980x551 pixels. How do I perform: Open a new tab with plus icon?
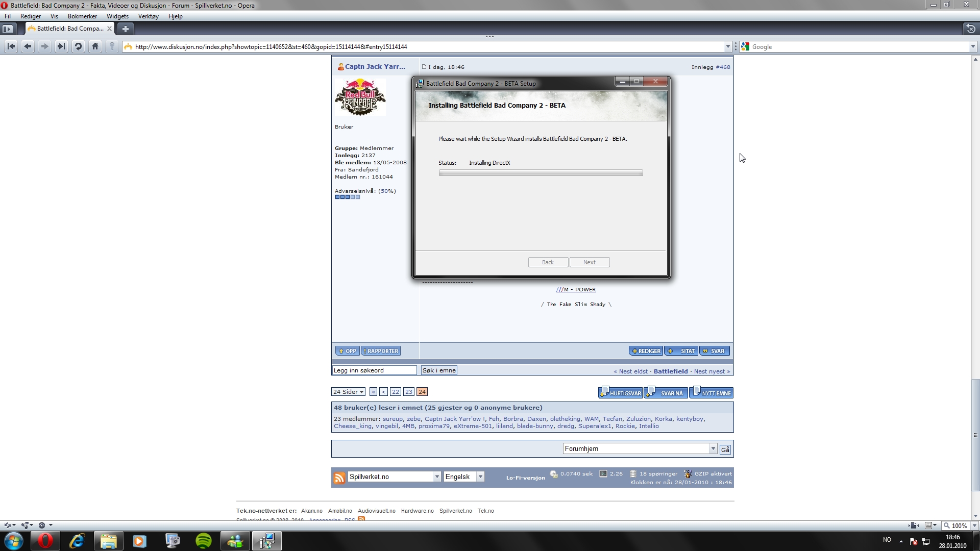[x=126, y=29]
